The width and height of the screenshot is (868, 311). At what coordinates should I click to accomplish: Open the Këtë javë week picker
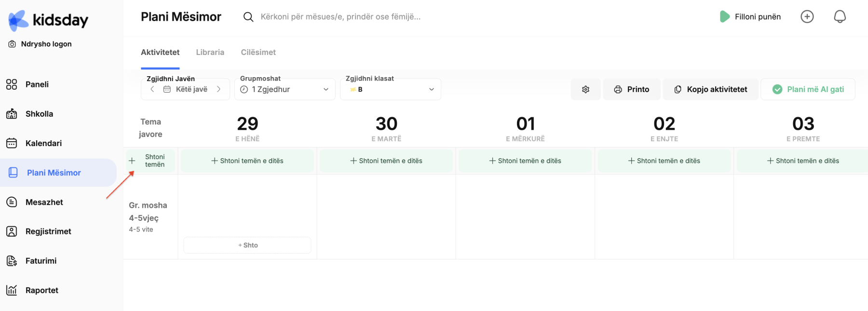[x=186, y=90]
